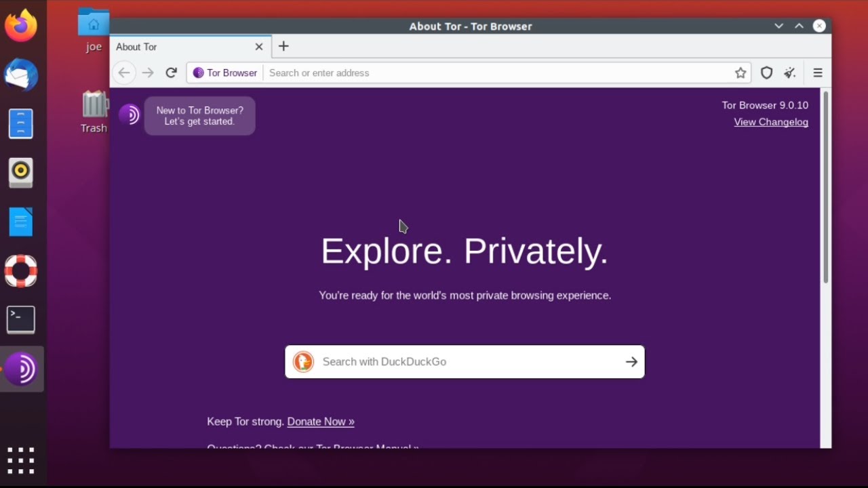Select the About Tor tab
868x488 pixels.
191,47
